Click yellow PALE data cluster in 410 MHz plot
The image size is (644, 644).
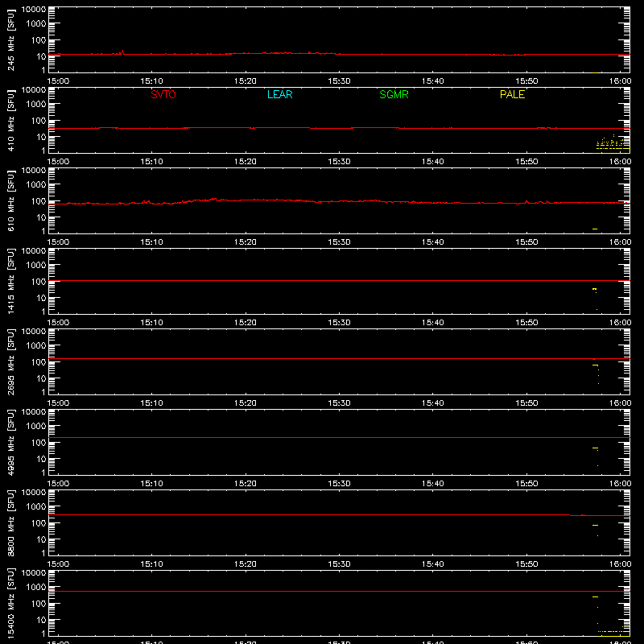pyautogui.click(x=613, y=142)
